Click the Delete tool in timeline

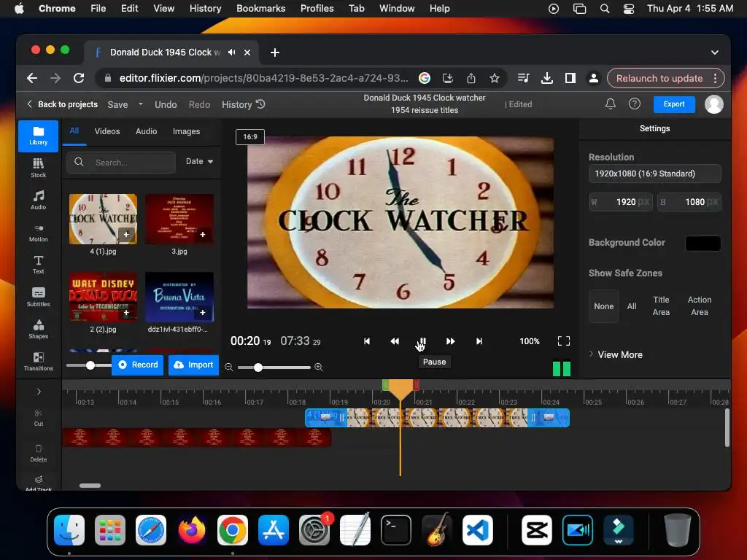pyautogui.click(x=39, y=454)
